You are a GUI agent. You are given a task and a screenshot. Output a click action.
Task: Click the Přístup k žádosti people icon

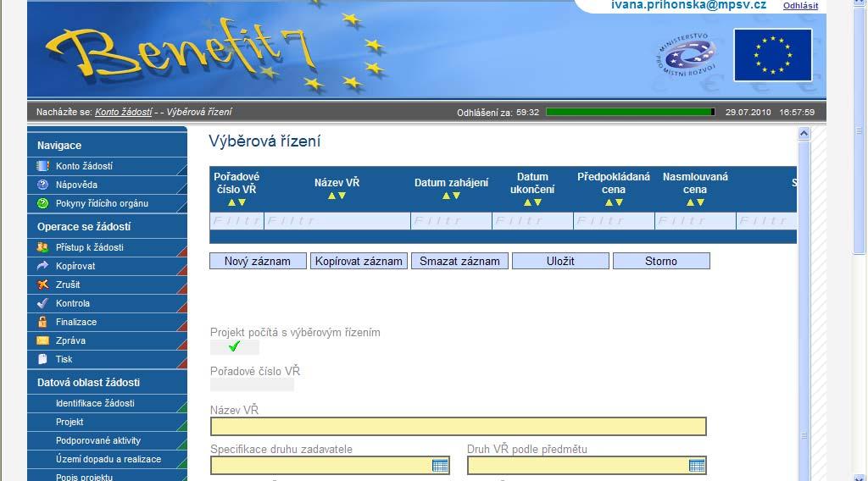pos(42,247)
